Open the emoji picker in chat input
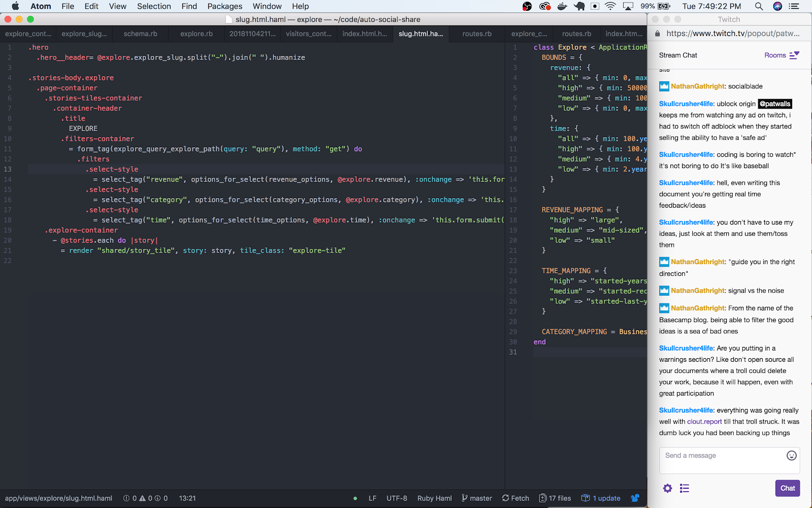 point(791,456)
